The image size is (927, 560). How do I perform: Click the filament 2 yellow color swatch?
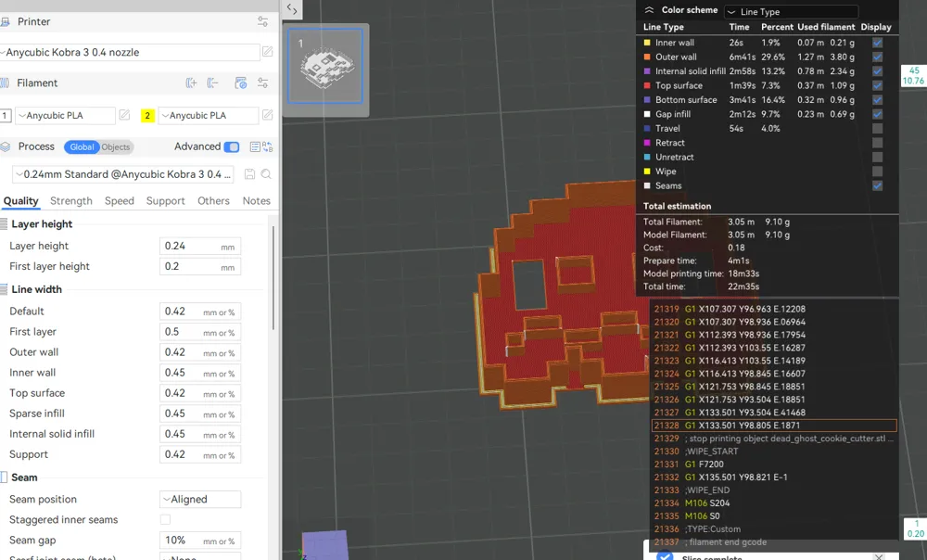click(x=147, y=115)
